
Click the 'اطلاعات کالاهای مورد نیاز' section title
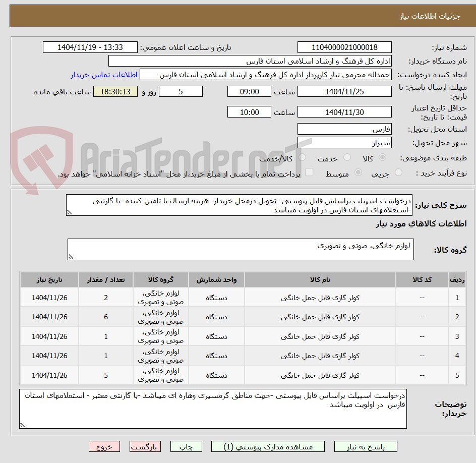(421, 224)
